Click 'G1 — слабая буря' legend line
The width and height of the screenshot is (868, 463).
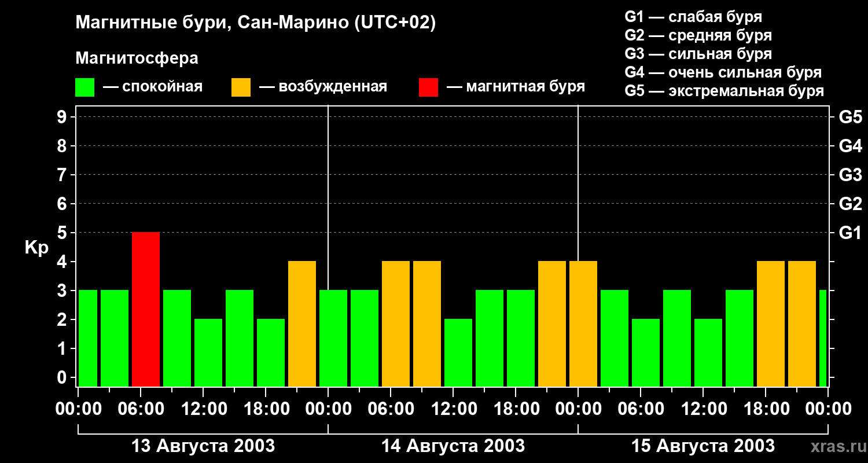[x=693, y=17]
